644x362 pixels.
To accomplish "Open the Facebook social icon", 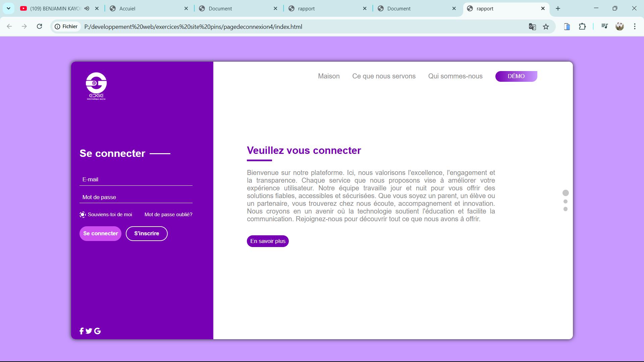I will click(82, 331).
